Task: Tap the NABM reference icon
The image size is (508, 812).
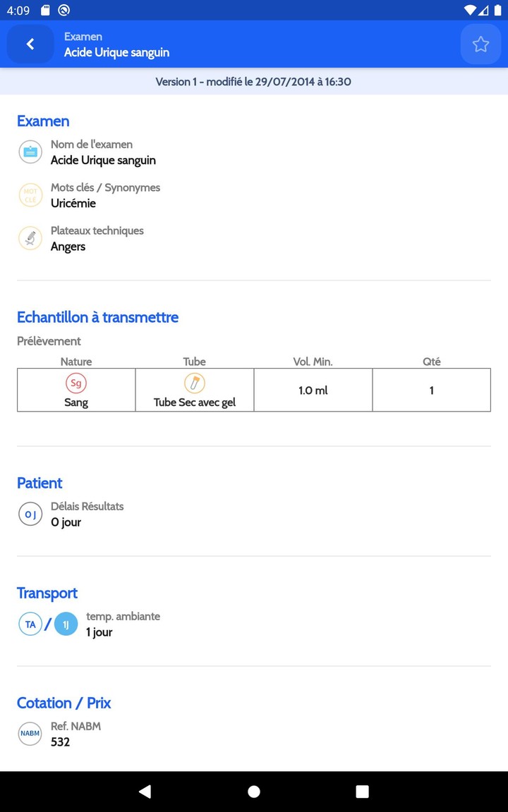Action: click(x=30, y=733)
